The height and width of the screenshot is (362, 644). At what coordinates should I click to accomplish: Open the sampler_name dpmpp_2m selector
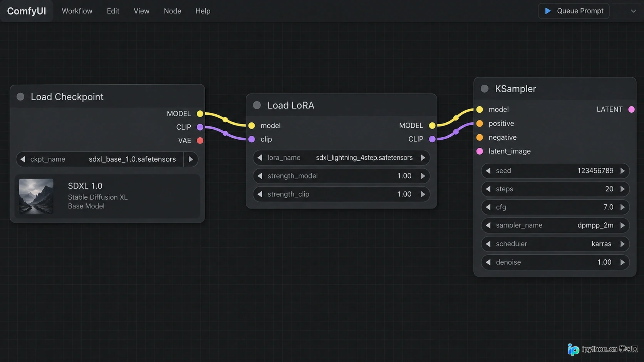point(555,225)
